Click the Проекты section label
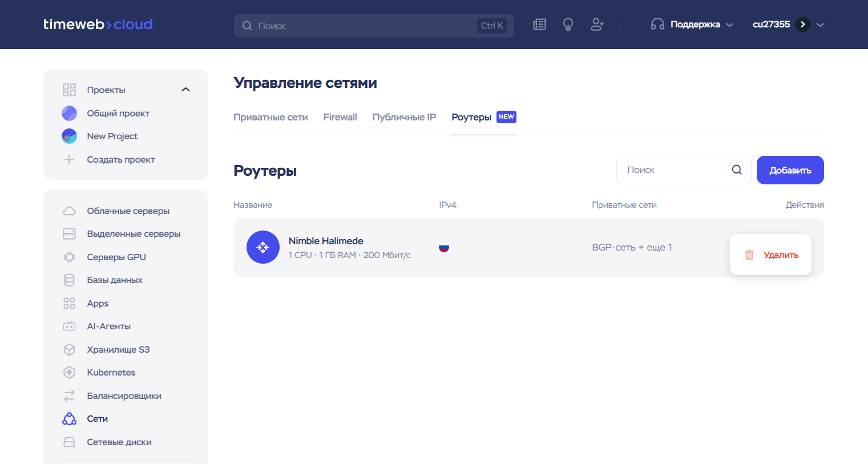 click(x=106, y=90)
